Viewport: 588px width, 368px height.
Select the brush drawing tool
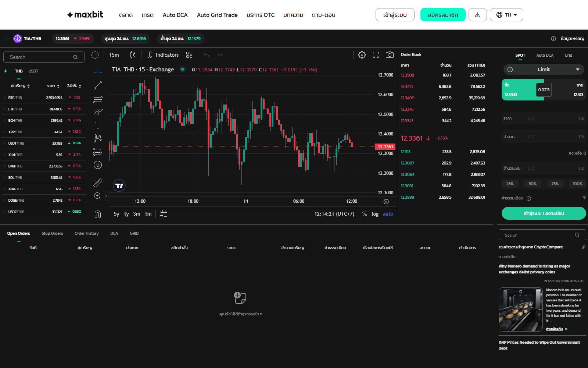click(98, 112)
